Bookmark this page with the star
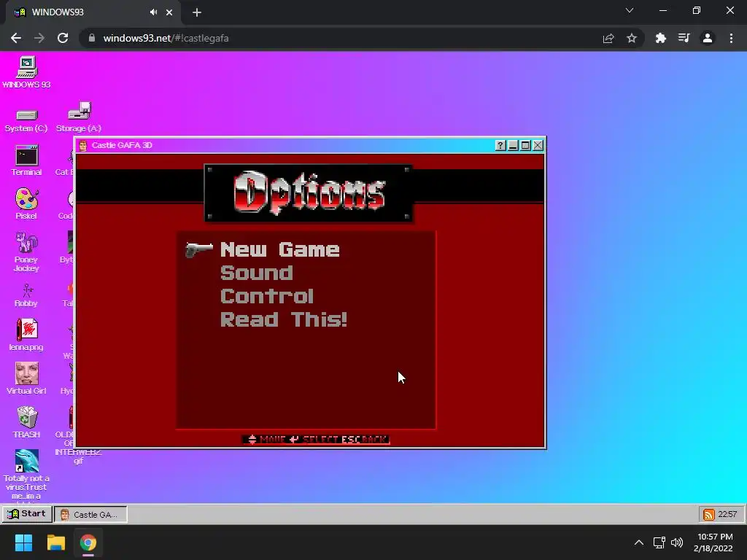The image size is (747, 560). pos(632,38)
